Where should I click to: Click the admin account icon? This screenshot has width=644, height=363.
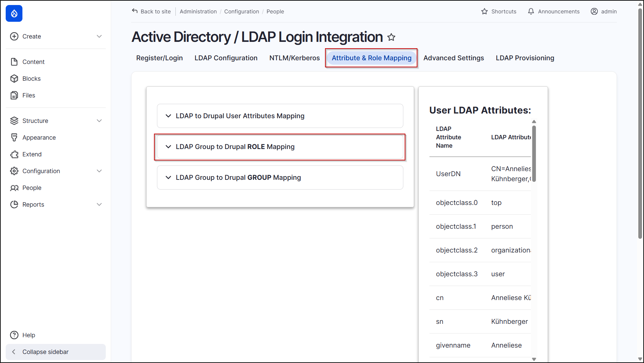coord(594,11)
